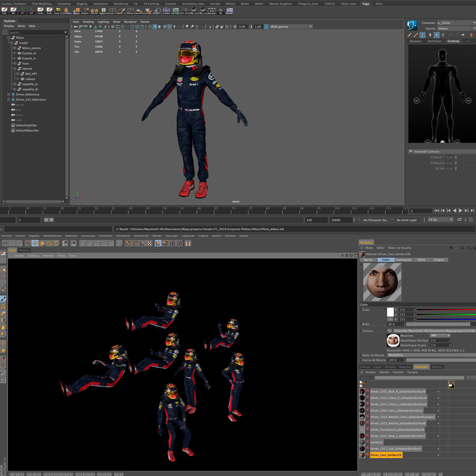Click the face material preview thumbnail
This screenshot has height=476, width=476.
pos(382,282)
